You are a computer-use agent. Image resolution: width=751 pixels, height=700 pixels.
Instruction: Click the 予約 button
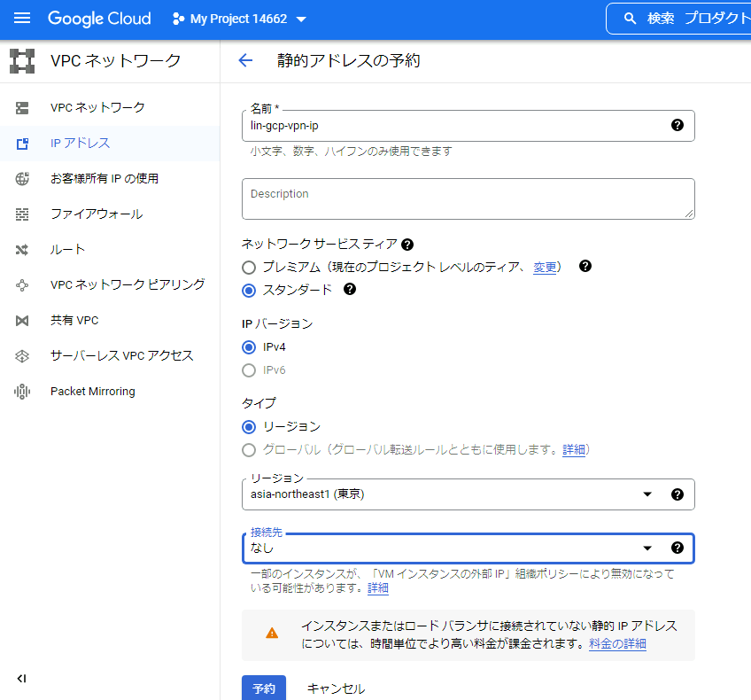(x=264, y=688)
